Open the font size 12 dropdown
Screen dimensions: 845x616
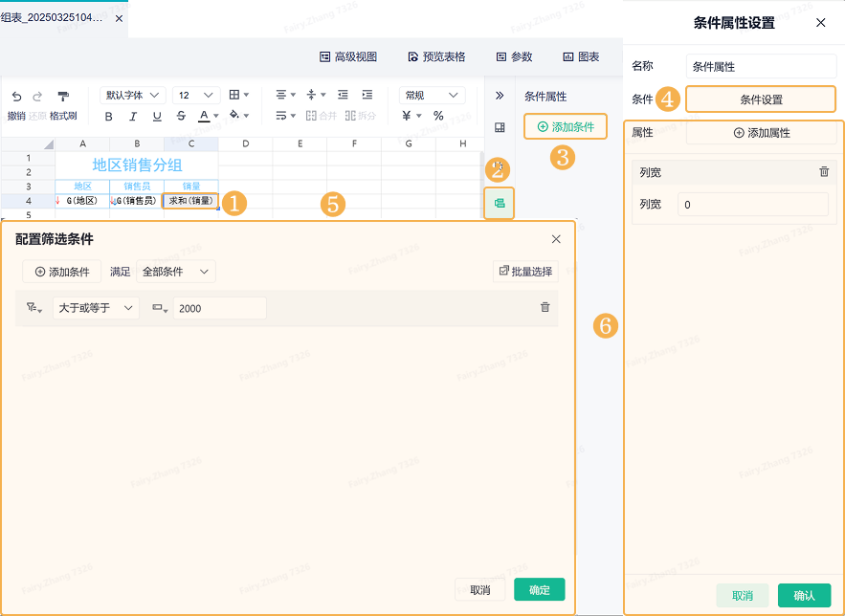(196, 96)
